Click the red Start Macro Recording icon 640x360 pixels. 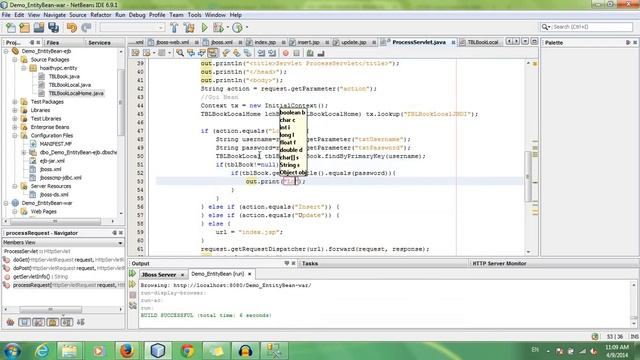pyautogui.click(x=286, y=53)
